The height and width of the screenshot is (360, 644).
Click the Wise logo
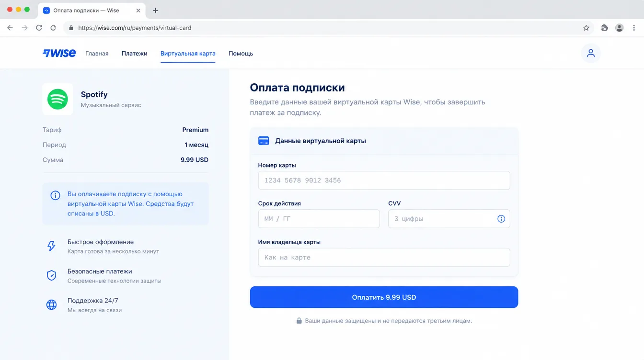(59, 53)
